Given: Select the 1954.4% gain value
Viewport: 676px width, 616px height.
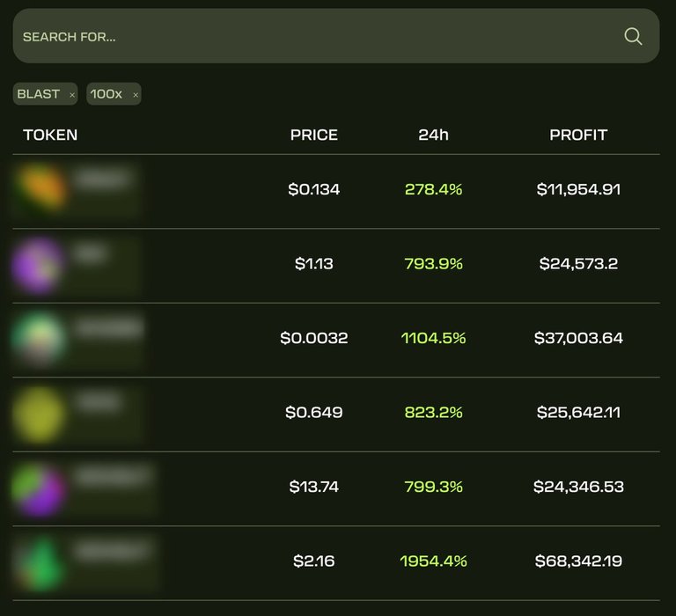Looking at the screenshot, I should tap(433, 561).
